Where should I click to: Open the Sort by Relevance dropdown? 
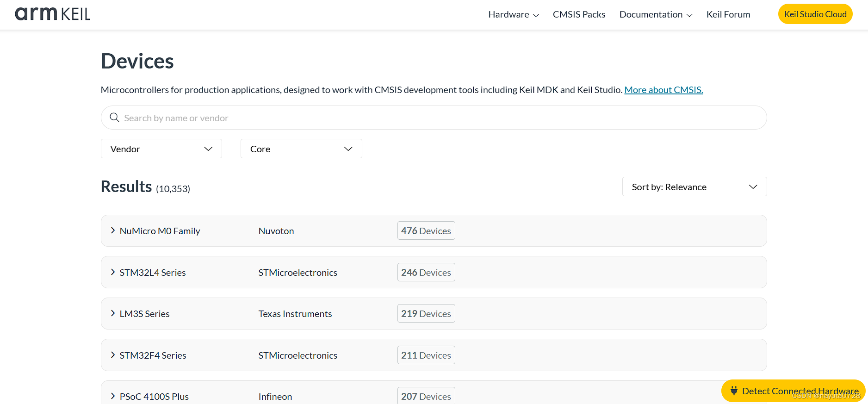694,186
